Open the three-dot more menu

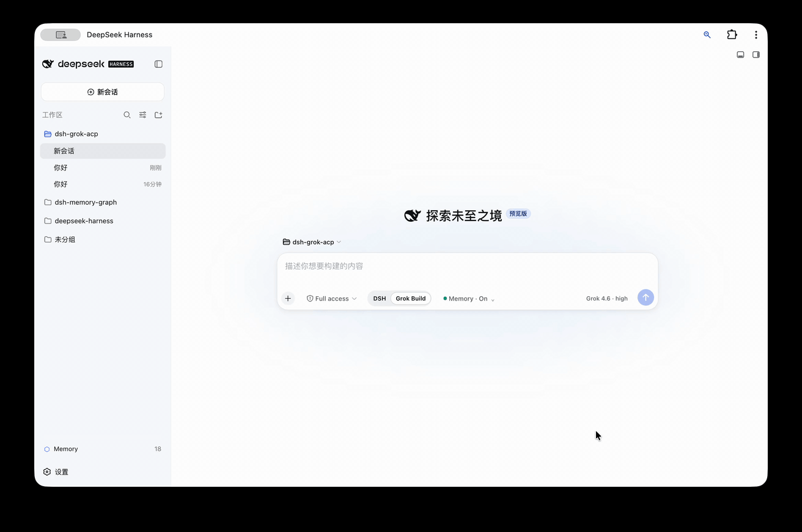pos(756,35)
